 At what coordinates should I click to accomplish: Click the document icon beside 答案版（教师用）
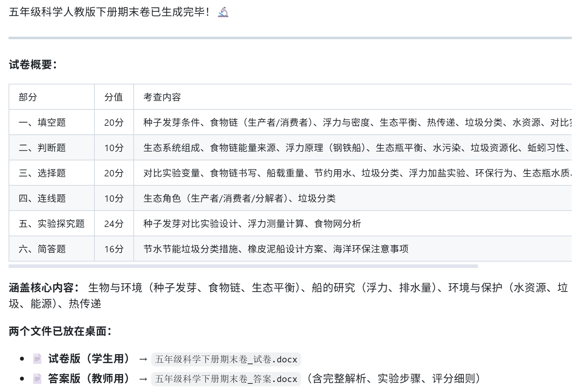click(37, 378)
